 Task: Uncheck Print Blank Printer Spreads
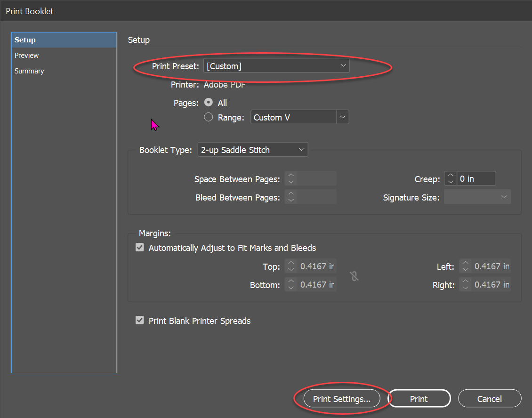[x=140, y=320]
